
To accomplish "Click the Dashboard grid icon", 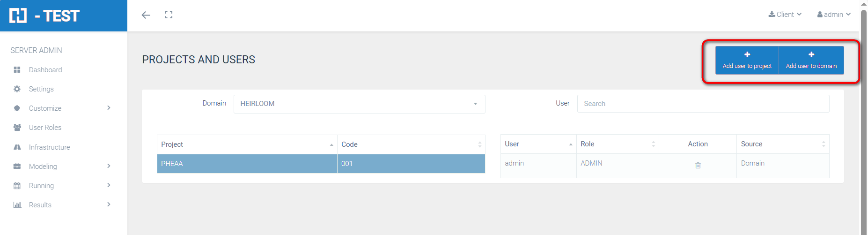I will (17, 70).
